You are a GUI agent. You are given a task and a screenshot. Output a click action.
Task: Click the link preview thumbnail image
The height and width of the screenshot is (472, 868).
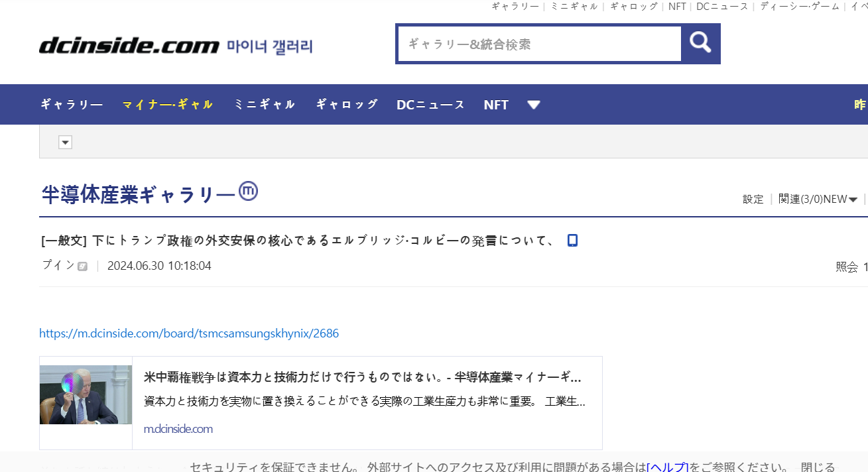(x=86, y=394)
